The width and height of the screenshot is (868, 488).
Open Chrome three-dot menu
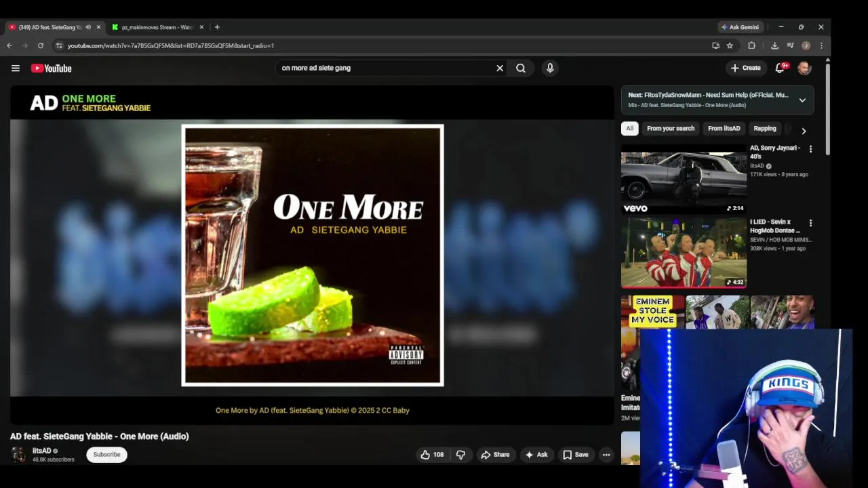[821, 45]
